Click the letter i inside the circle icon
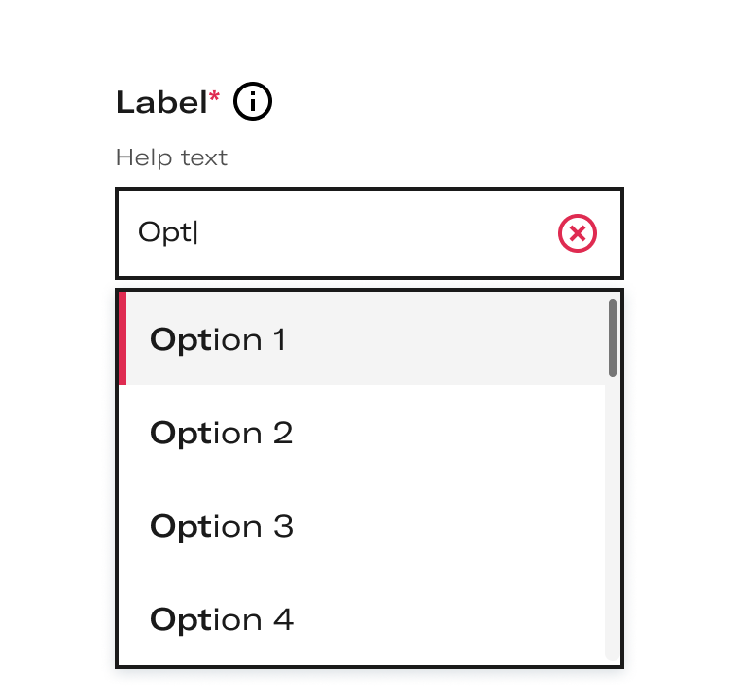The width and height of the screenshot is (741, 700). pyautogui.click(x=253, y=101)
